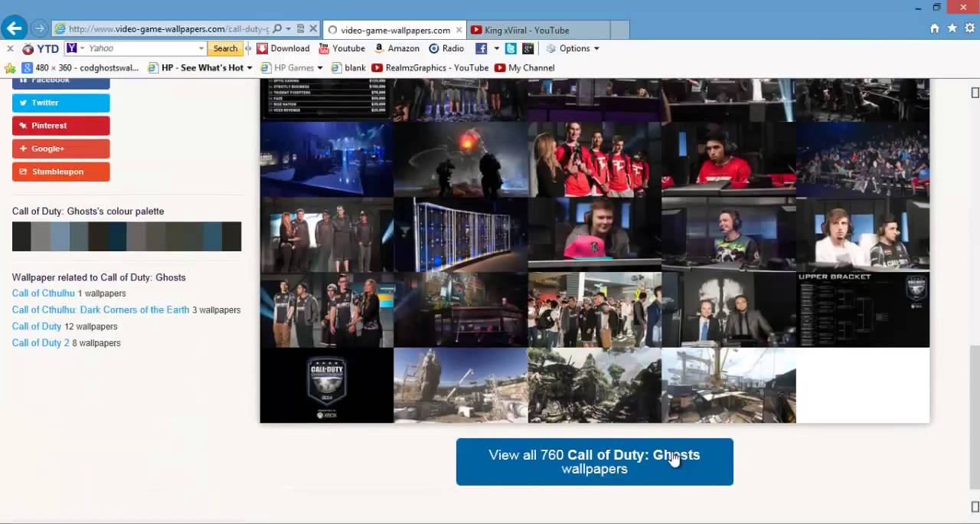Open the address bar autocomplete dropdown arrow
Viewport: 980px width, 524px height.
click(288, 29)
